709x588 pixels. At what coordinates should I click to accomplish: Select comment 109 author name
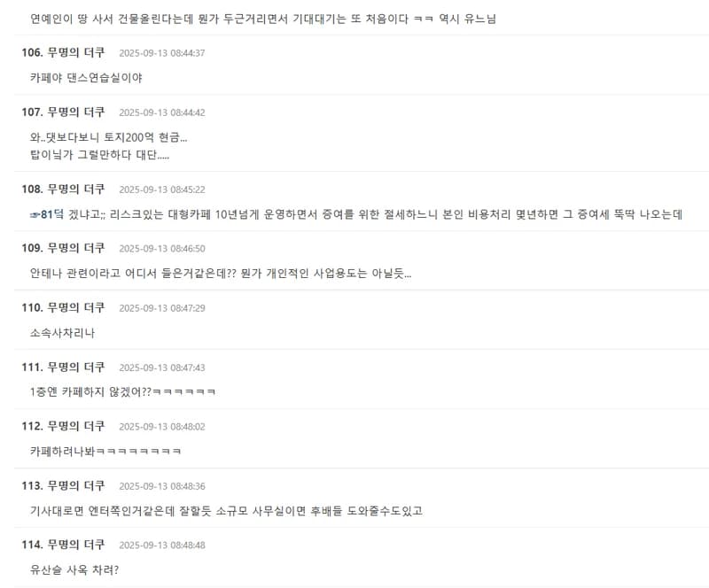click(x=76, y=248)
